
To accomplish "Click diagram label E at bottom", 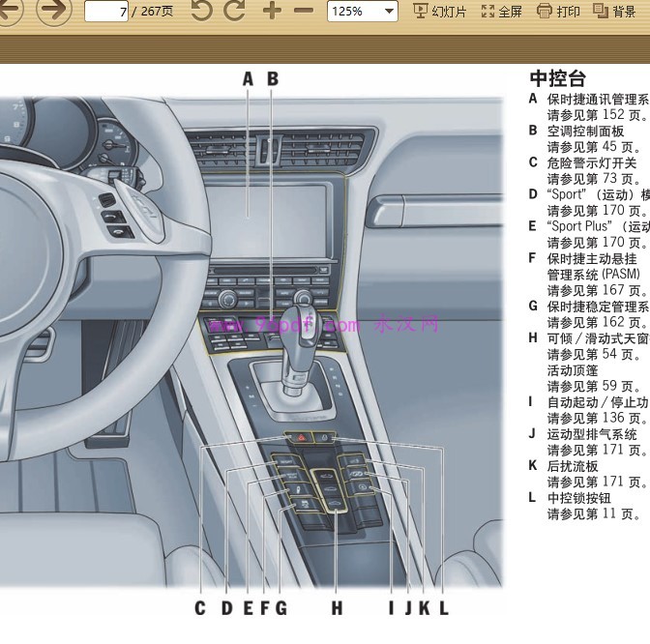I will click(248, 608).
